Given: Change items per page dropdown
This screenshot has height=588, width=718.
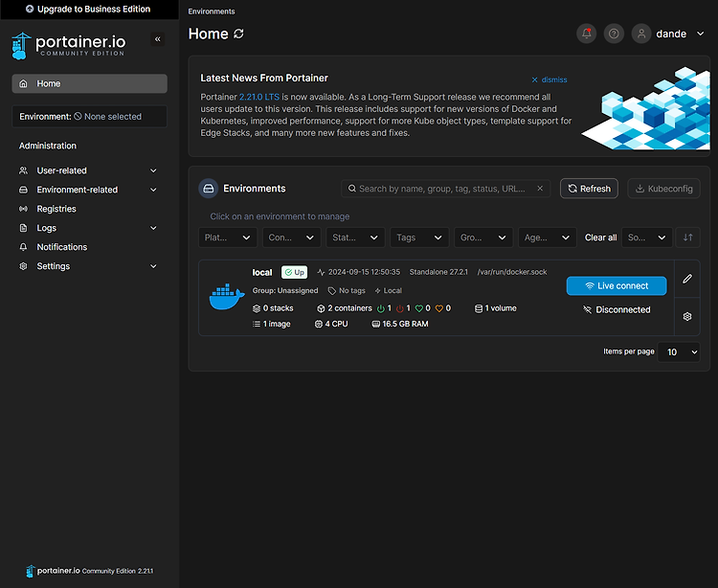Looking at the screenshot, I should tap(679, 352).
